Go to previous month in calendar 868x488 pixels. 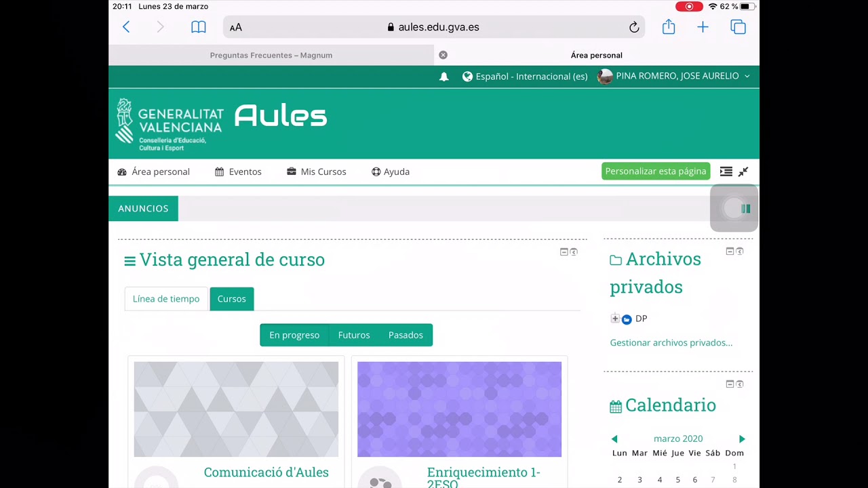[x=614, y=439]
